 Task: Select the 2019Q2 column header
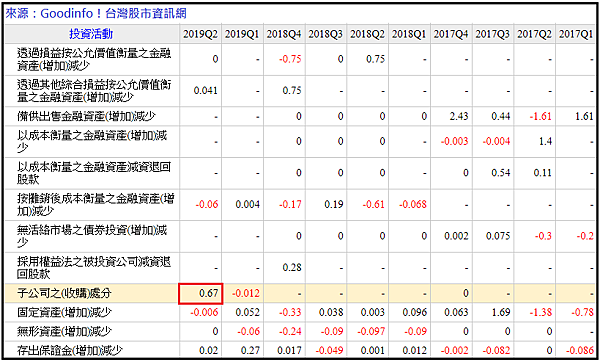[200, 34]
